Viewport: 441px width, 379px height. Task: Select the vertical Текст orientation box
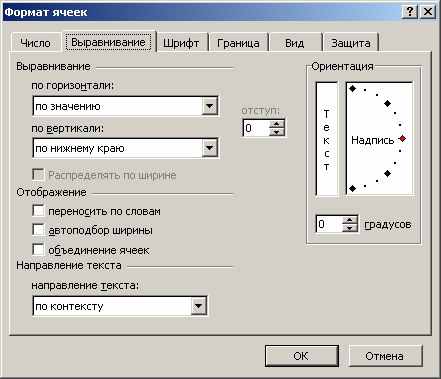(x=327, y=139)
